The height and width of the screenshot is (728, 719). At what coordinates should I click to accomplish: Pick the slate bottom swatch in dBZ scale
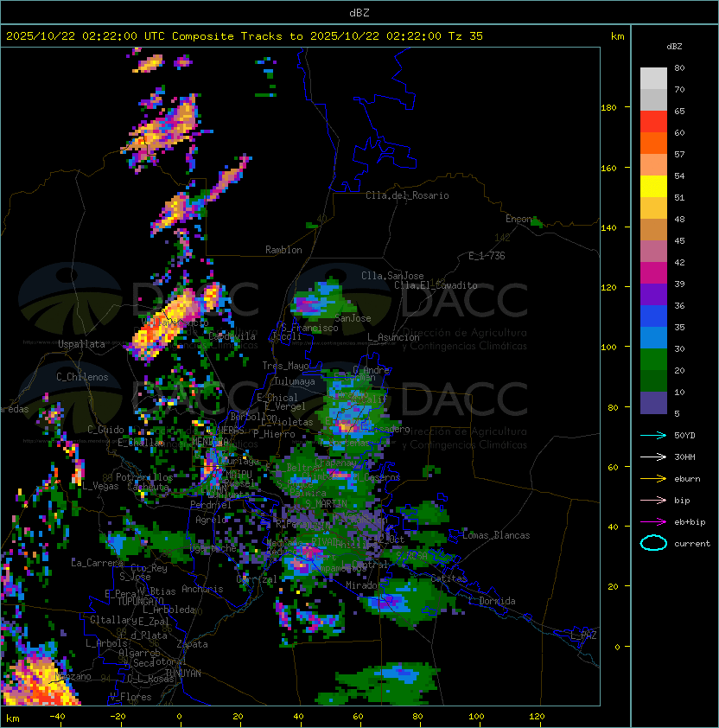pyautogui.click(x=653, y=403)
